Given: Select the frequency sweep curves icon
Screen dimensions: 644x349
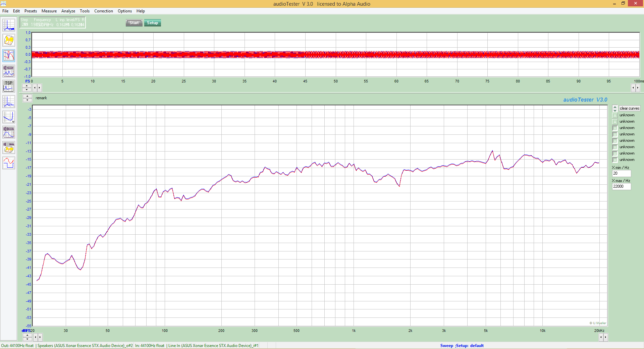Looking at the screenshot, I should point(9,56).
